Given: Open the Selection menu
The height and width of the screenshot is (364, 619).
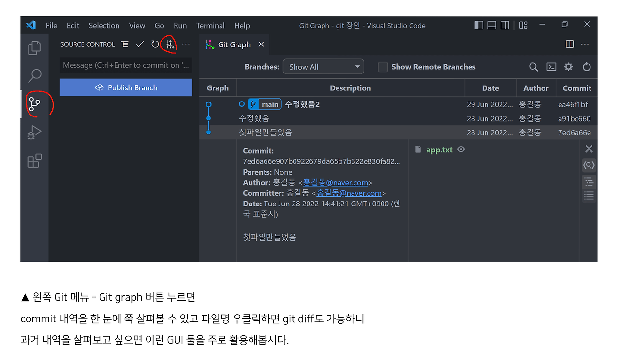Looking at the screenshot, I should click(x=104, y=25).
